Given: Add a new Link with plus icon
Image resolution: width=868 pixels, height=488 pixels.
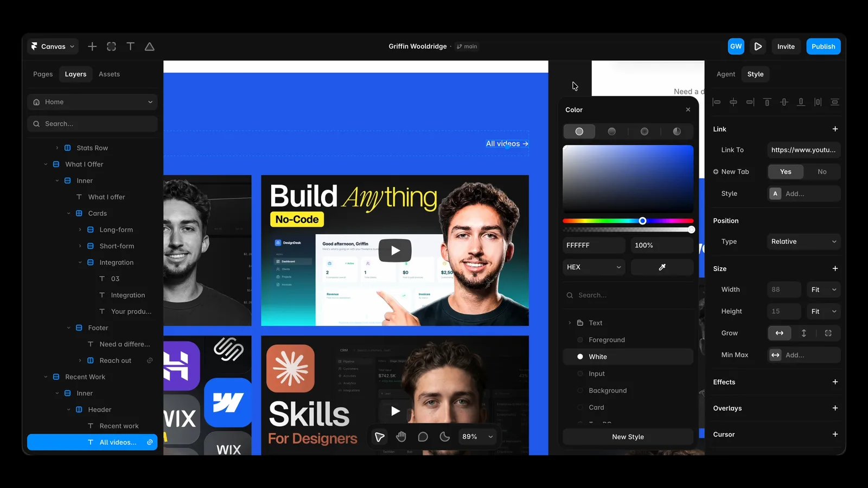Looking at the screenshot, I should [835, 129].
